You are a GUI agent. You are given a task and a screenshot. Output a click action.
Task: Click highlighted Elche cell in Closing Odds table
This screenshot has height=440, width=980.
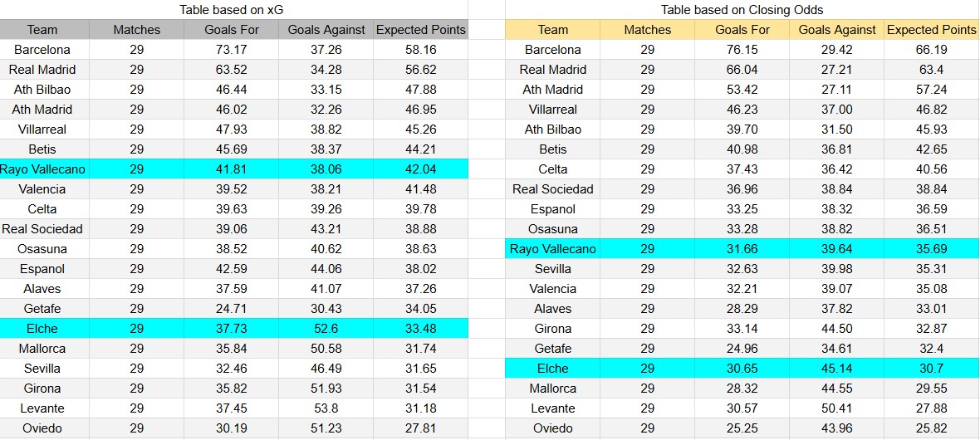[553, 369]
